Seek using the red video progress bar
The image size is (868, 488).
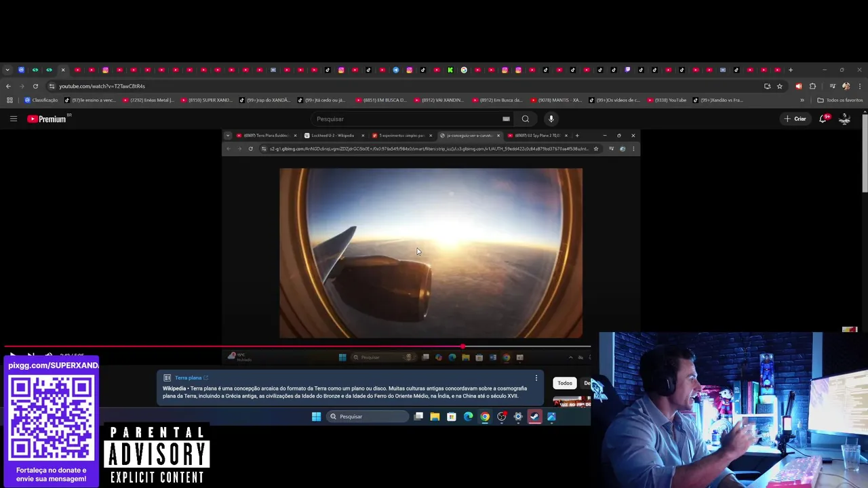[298, 347]
